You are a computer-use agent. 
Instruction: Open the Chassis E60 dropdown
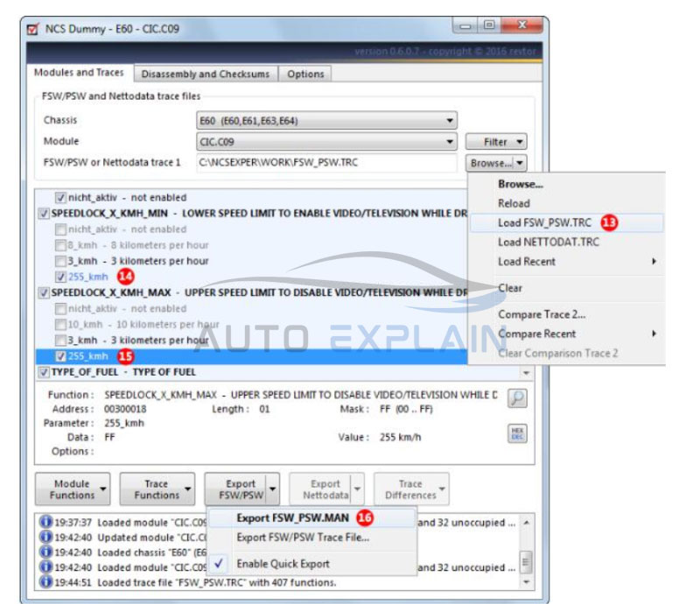326,121
